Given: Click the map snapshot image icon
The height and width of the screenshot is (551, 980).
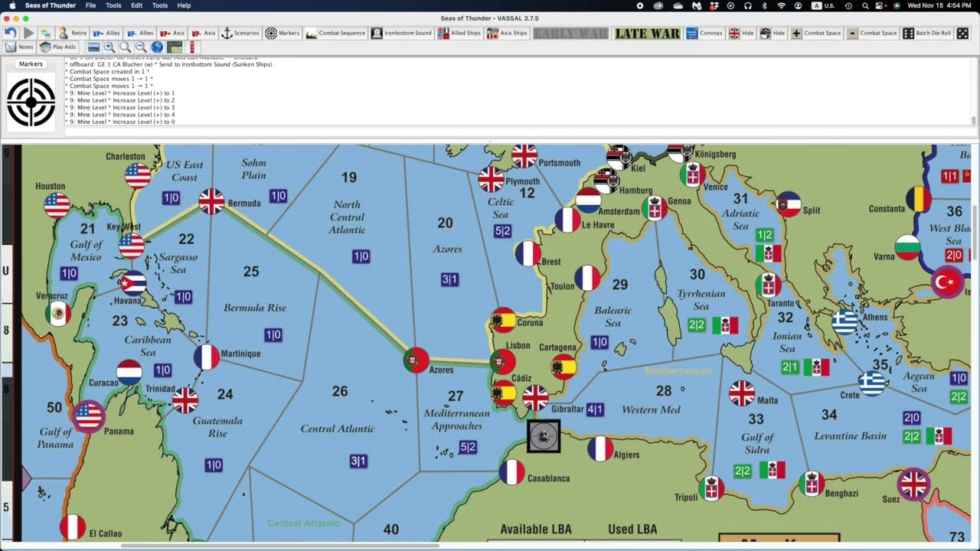Looking at the screenshot, I should pyautogui.click(x=93, y=47).
